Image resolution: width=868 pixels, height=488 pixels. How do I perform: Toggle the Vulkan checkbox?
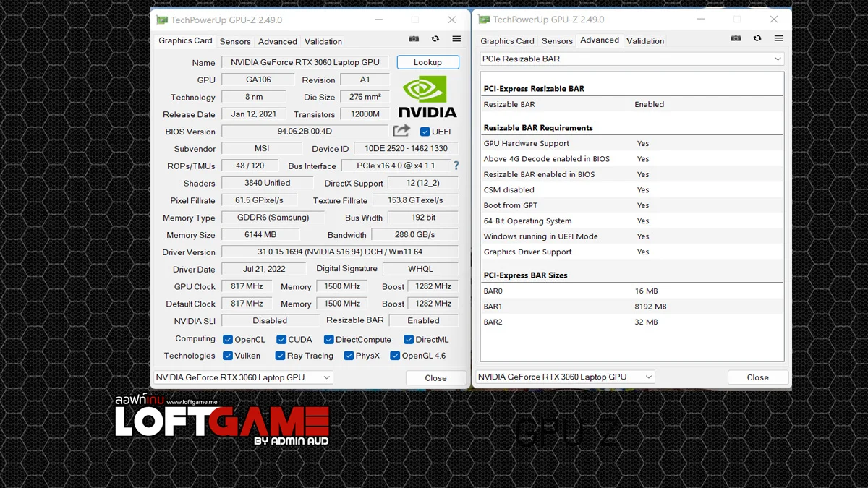[228, 356]
